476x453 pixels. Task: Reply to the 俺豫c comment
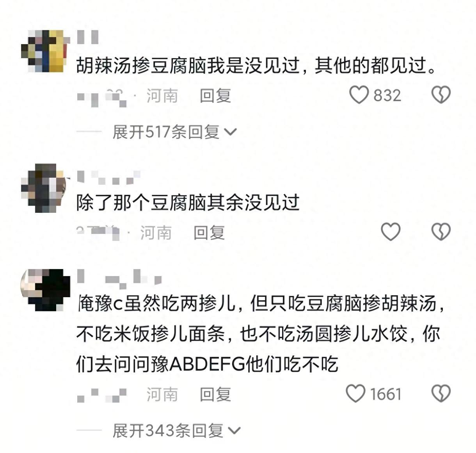coord(215,394)
